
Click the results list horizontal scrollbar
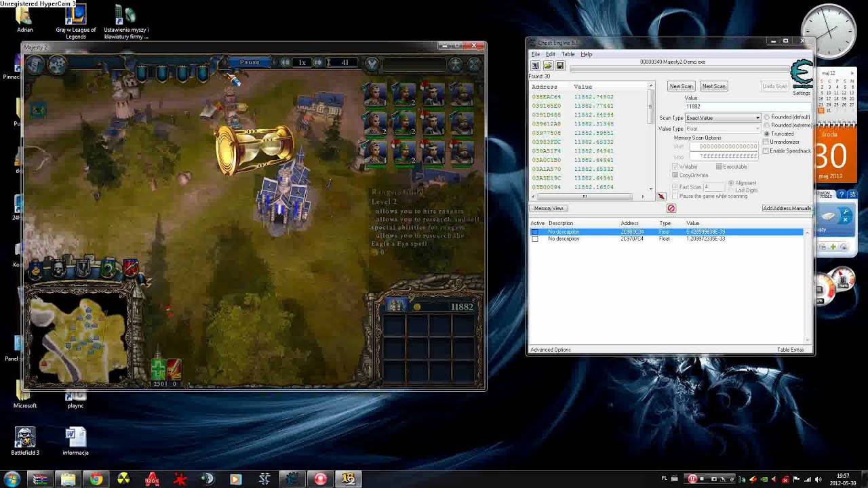pos(588,197)
